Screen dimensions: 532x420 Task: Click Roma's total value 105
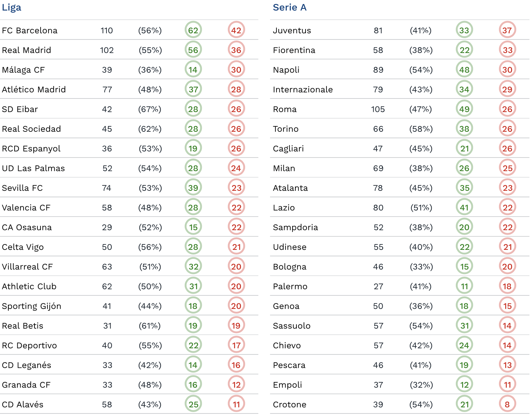click(378, 109)
